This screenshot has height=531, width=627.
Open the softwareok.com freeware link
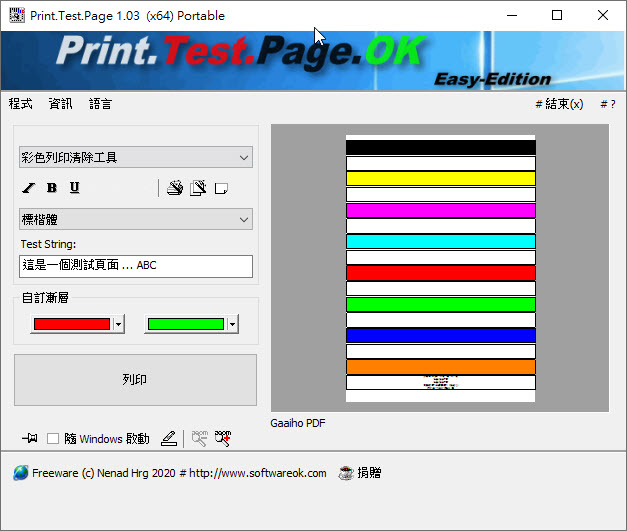179,473
